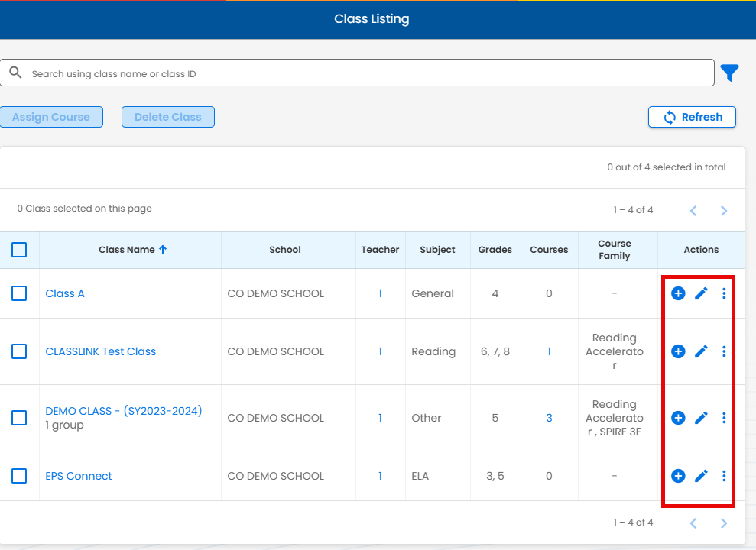Click the Class Listing page title

point(372,19)
